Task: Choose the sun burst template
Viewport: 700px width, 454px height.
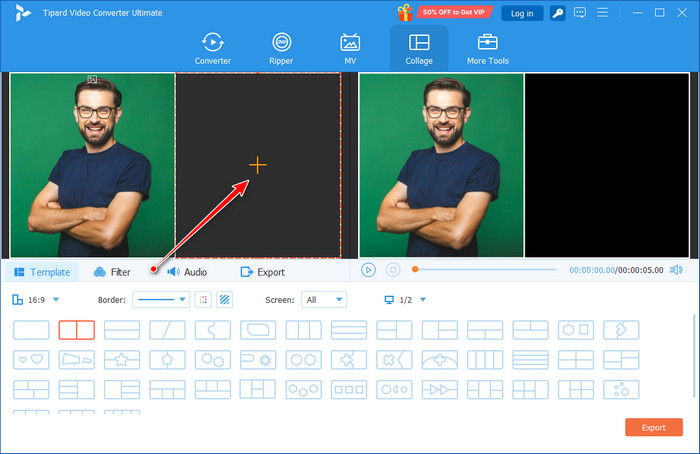Action: pyautogui.click(x=258, y=359)
